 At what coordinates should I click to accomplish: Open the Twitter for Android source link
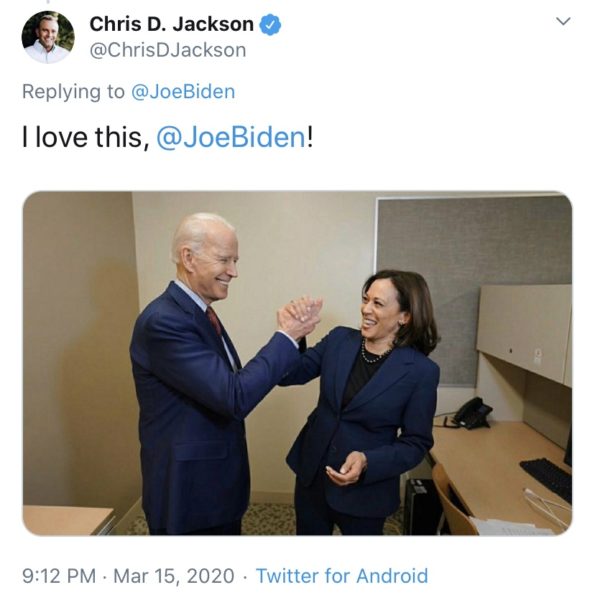coord(342,576)
